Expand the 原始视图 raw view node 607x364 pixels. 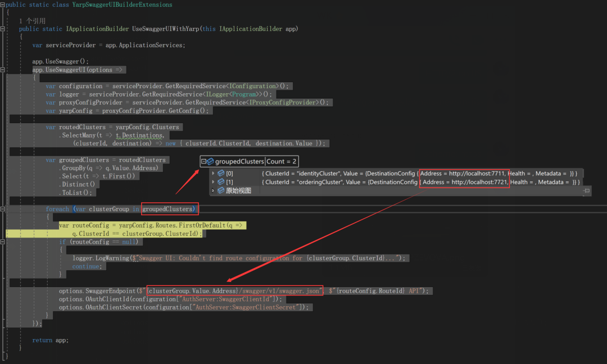(213, 191)
